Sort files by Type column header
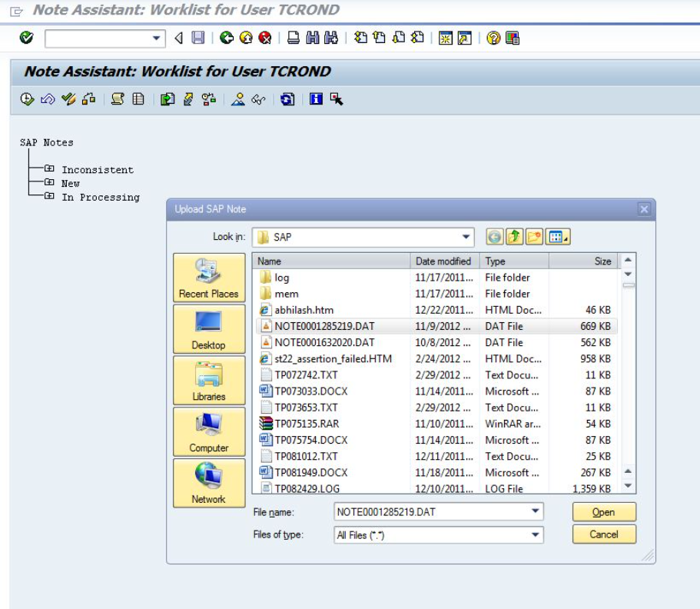Screen dimensions: 700x609 pyautogui.click(x=514, y=261)
